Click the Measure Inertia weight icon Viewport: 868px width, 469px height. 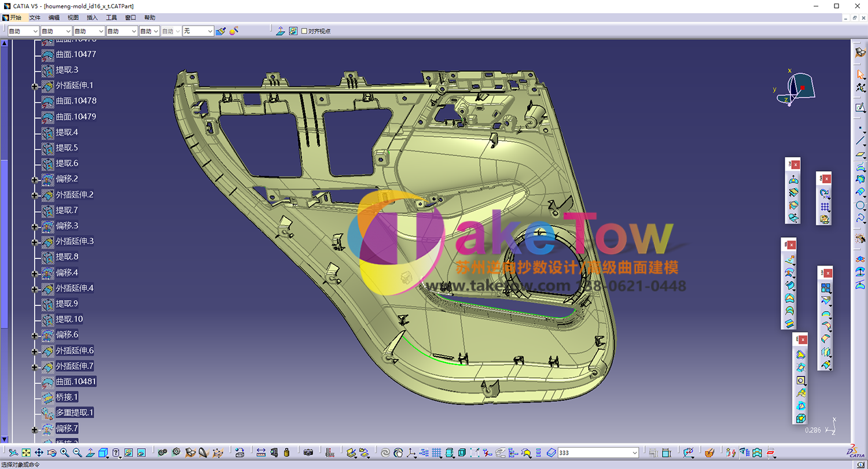point(286,453)
